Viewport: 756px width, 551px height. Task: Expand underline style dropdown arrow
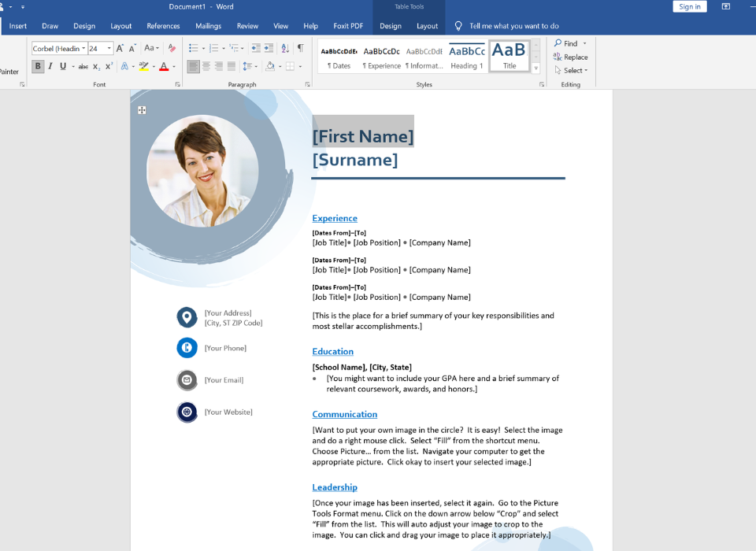point(73,67)
